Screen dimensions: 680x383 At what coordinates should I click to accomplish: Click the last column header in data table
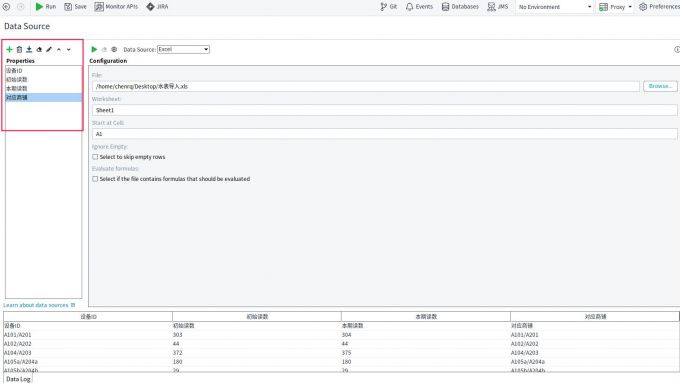coord(595,317)
